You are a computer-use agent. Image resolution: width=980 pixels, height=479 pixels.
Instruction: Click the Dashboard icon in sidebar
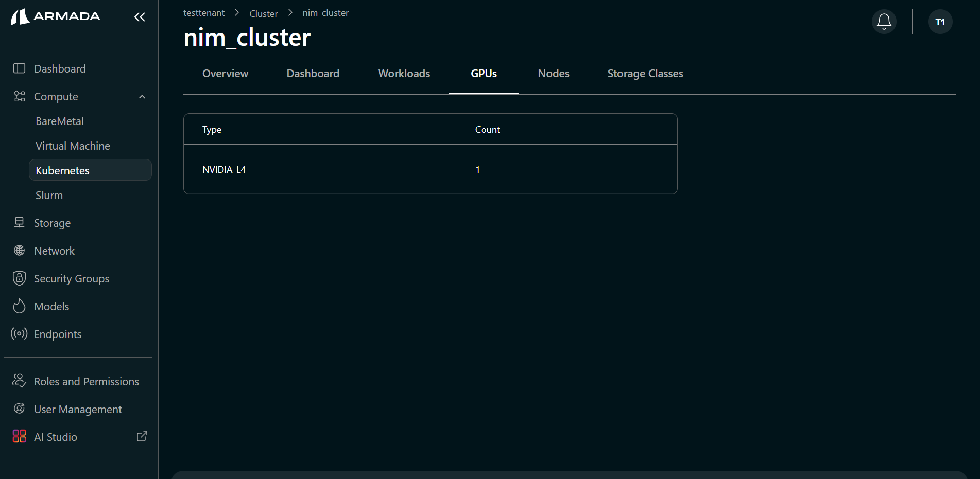pyautogui.click(x=20, y=68)
